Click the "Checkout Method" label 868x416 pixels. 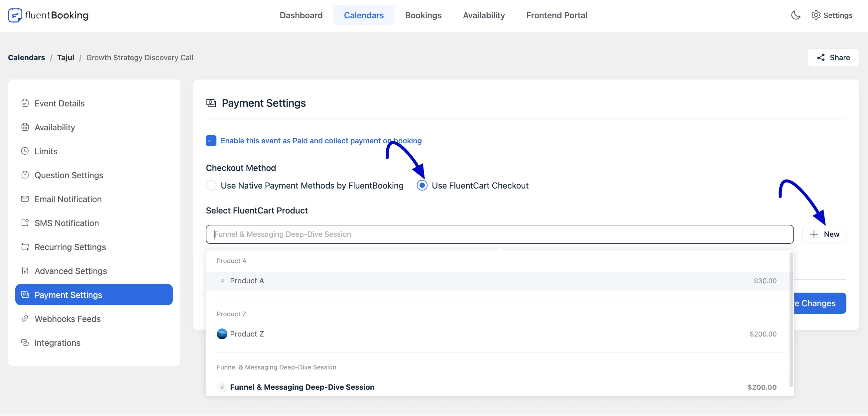(x=241, y=168)
